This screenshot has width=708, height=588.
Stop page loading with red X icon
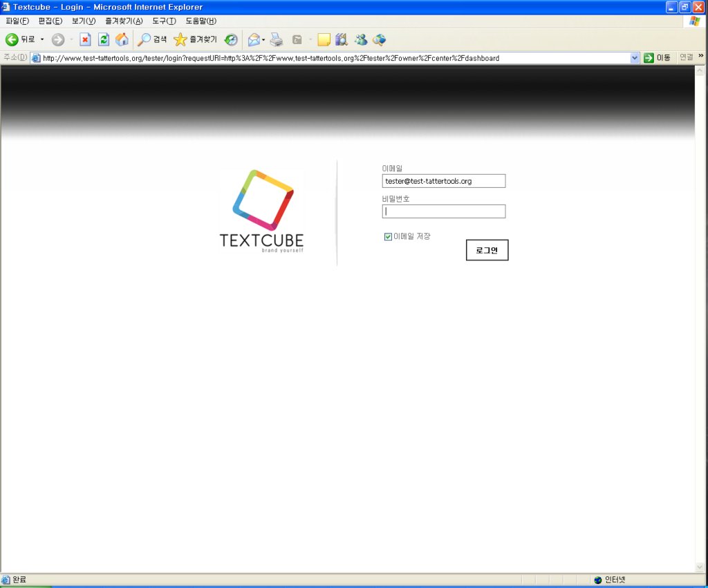click(x=85, y=39)
